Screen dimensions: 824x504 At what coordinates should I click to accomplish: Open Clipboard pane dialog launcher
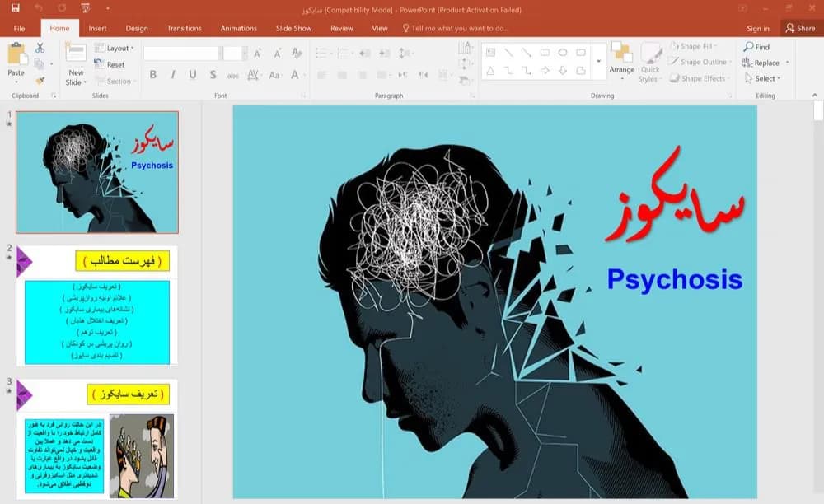pyautogui.click(x=54, y=96)
